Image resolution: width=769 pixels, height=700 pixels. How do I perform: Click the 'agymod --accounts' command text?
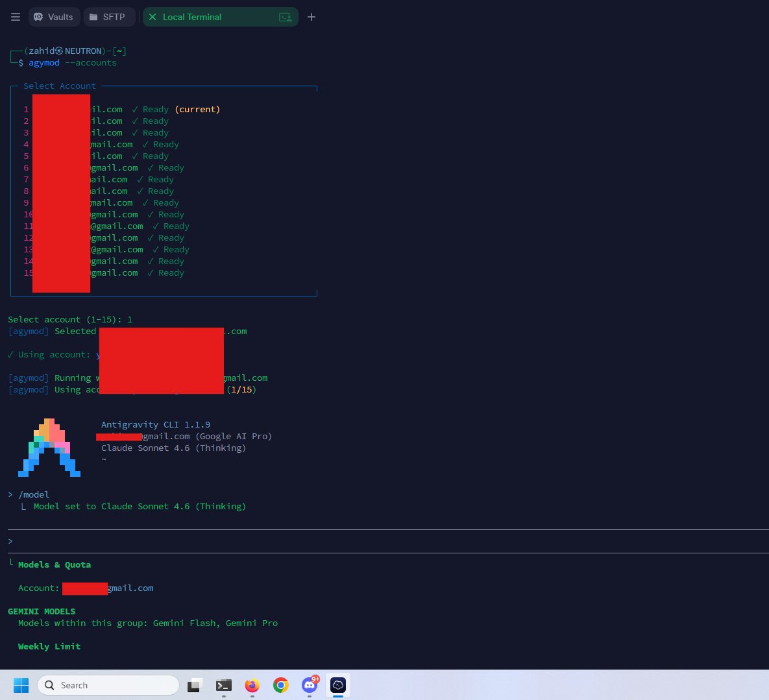(73, 63)
